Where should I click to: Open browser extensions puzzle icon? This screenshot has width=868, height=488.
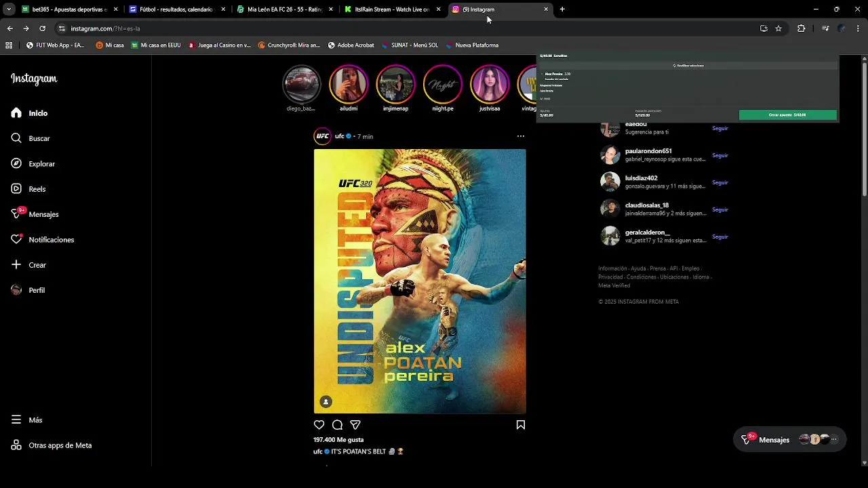[801, 28]
